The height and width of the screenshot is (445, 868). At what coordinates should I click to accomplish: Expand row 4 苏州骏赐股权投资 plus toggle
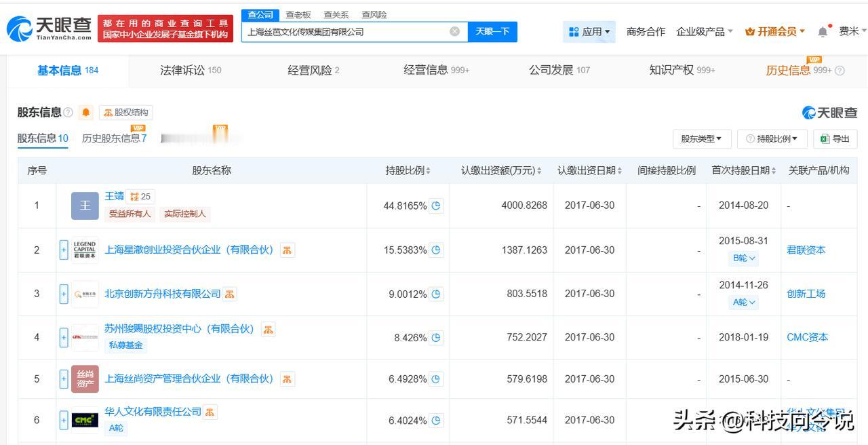[x=64, y=337]
